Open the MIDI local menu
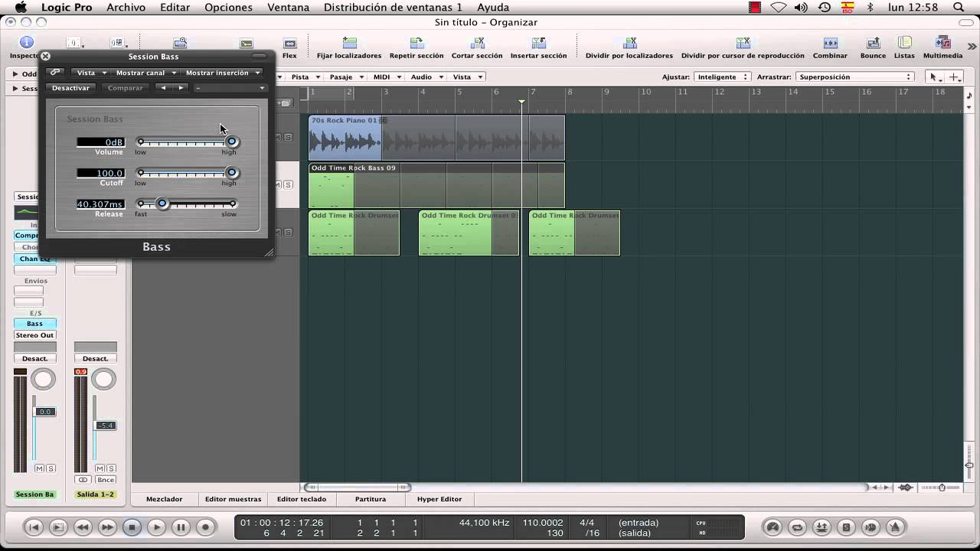Screen dimensions: 980x551 tap(387, 77)
